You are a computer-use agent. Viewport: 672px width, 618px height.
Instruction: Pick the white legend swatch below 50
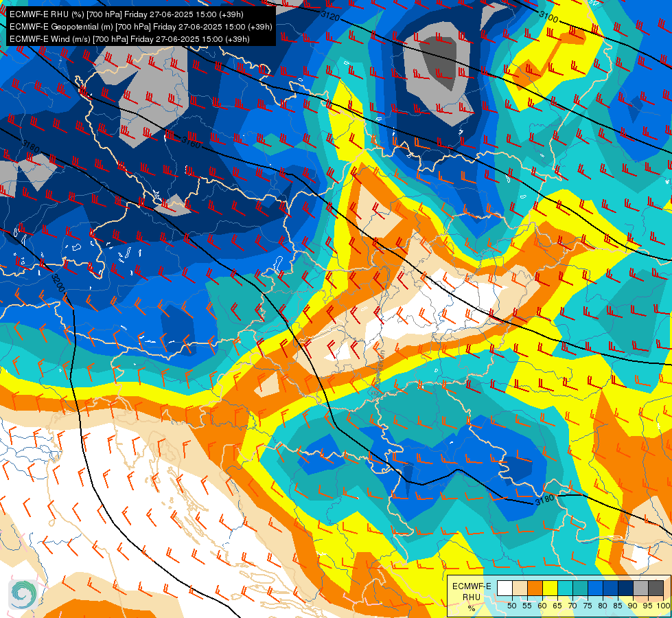click(505, 588)
